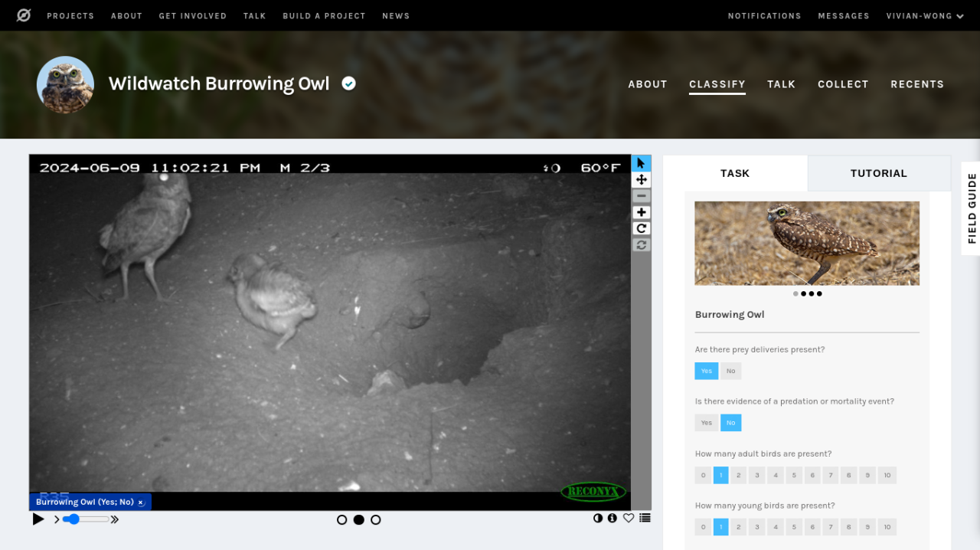Answer No for prey deliveries present
The width and height of the screenshot is (980, 550).
coord(731,371)
